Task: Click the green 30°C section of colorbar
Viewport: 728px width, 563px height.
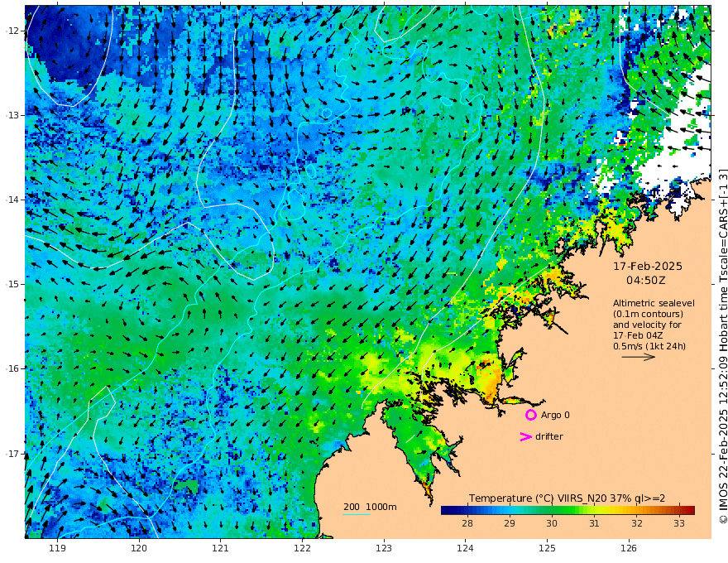Action: coord(552,511)
